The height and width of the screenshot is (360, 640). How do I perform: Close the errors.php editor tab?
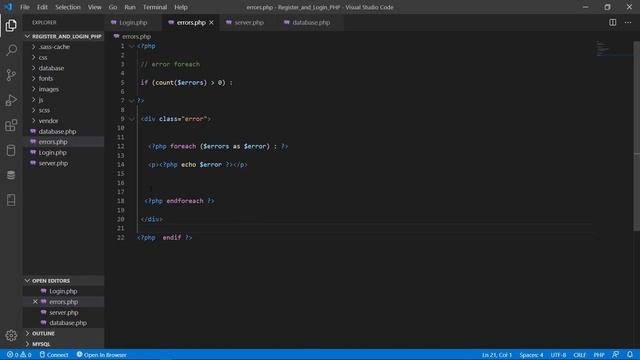point(211,23)
